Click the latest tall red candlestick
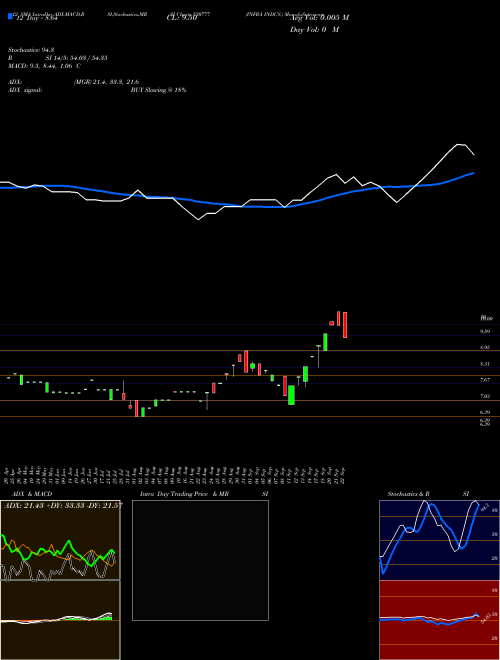The height and width of the screenshot is (660, 500). [345, 325]
